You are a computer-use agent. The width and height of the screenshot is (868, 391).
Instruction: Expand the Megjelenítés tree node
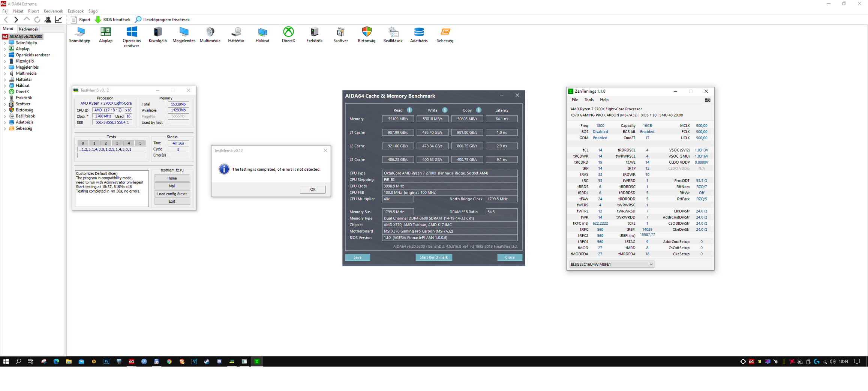click(5, 68)
